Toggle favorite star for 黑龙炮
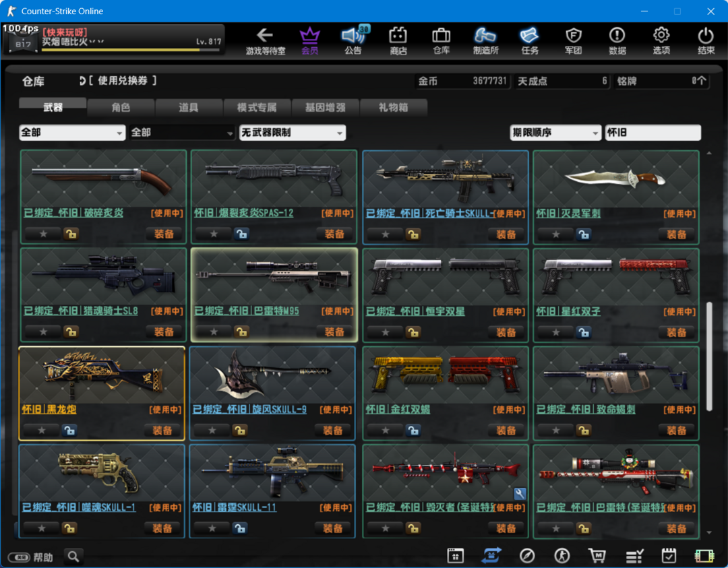The height and width of the screenshot is (568, 728). coord(42,430)
